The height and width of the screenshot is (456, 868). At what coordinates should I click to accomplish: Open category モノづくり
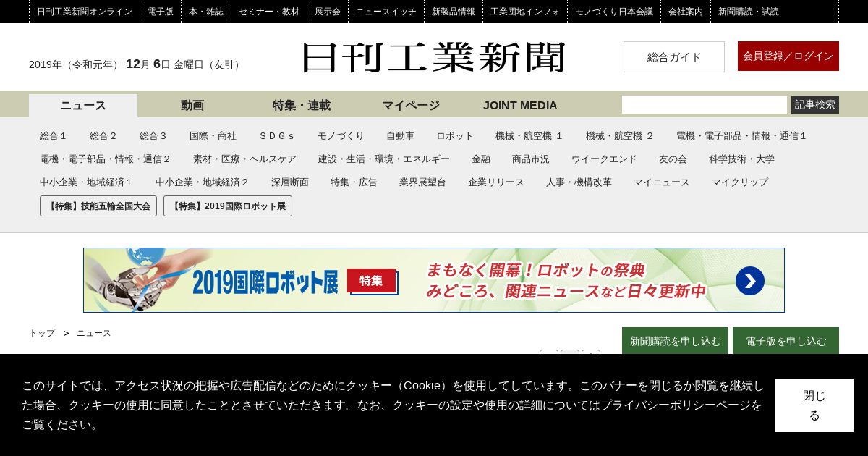point(341,136)
